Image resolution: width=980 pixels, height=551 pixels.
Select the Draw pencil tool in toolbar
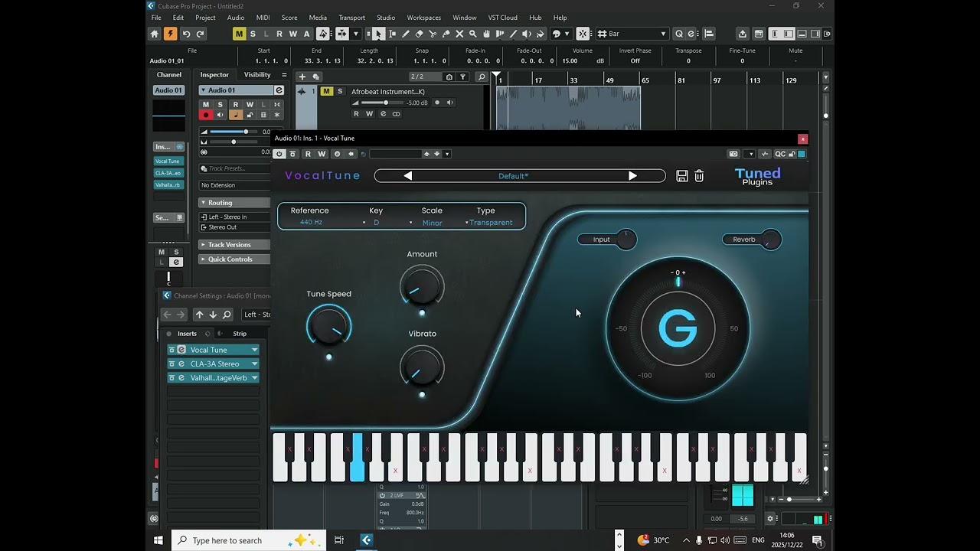(405, 34)
